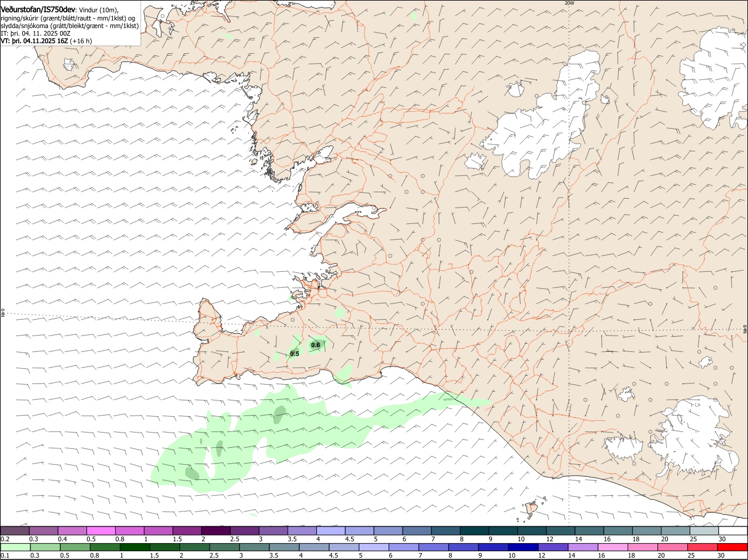Click the small island off the south coast
The height and width of the screenshot is (560, 748).
[x=532, y=508]
